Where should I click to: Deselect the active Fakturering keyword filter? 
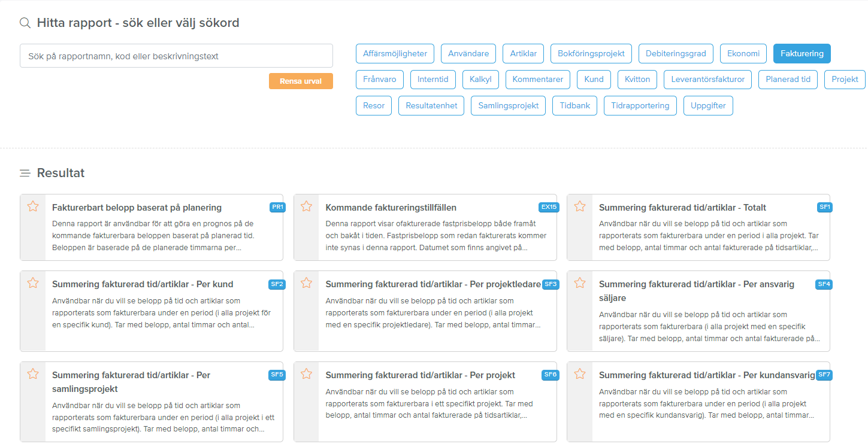[x=802, y=53]
